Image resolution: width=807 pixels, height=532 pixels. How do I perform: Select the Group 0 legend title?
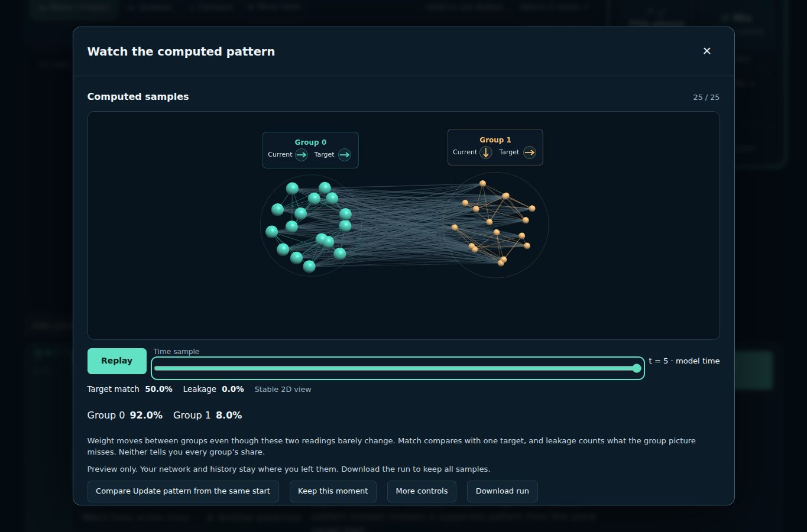(310, 142)
